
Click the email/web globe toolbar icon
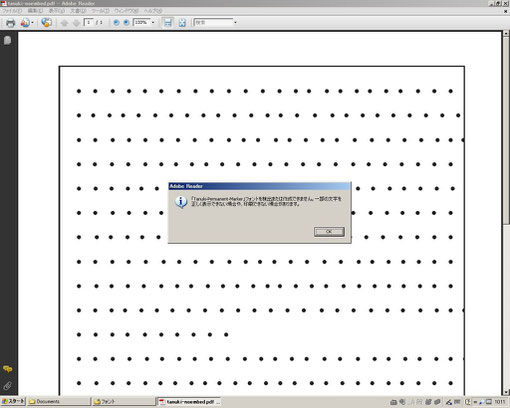pyautogui.click(x=46, y=23)
